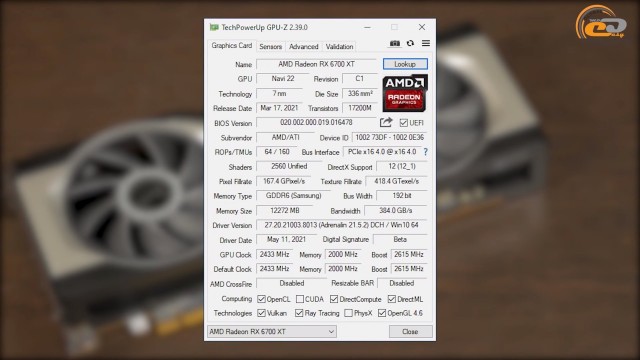Click the Close button at bottom

tap(410, 331)
